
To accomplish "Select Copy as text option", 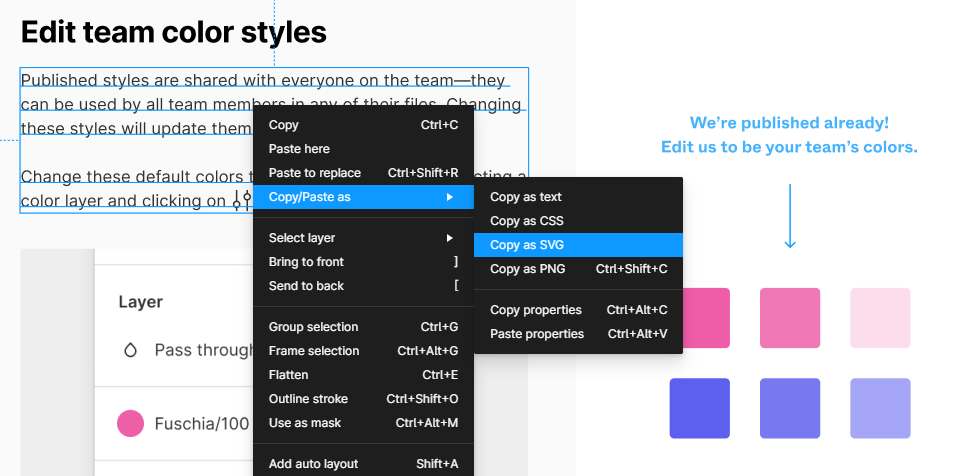I will (x=578, y=197).
